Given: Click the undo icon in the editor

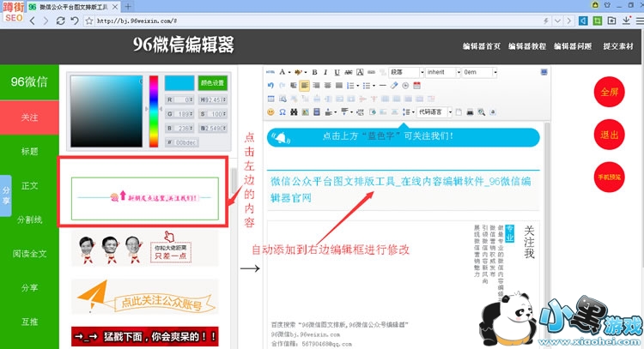Looking at the screenshot, I should pos(270,85).
